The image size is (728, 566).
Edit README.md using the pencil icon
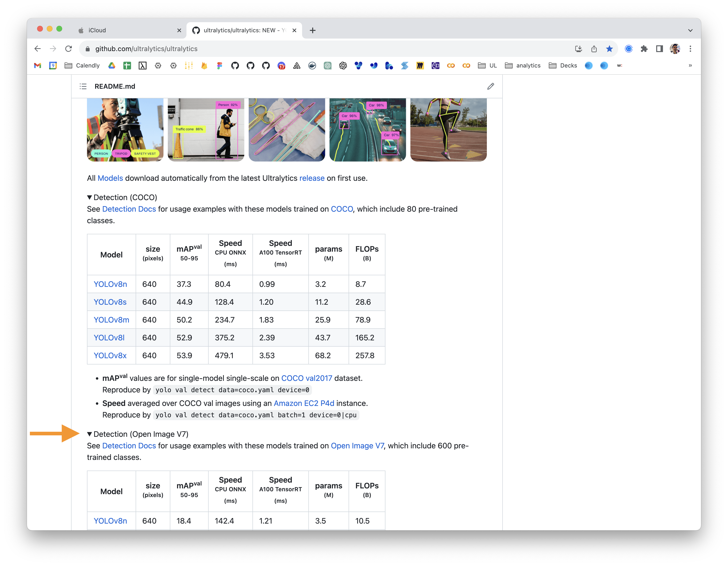click(490, 86)
